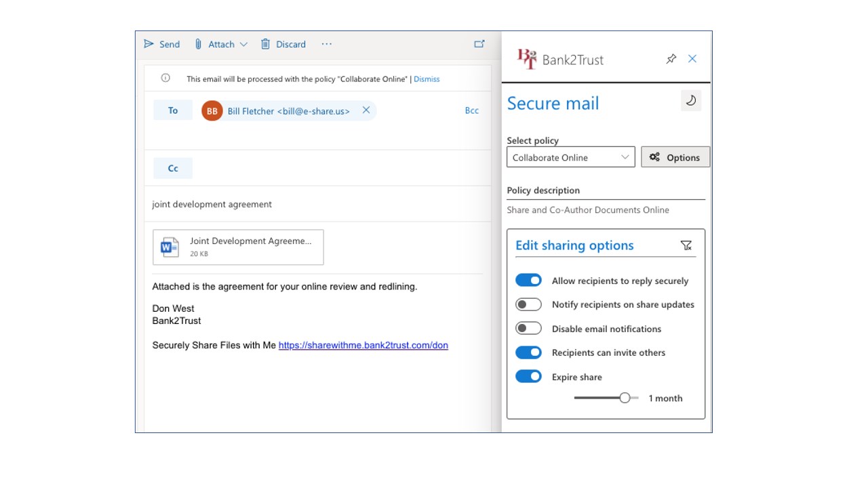Click the Attach paperclip icon
This screenshot has width=868, height=488.
198,44
